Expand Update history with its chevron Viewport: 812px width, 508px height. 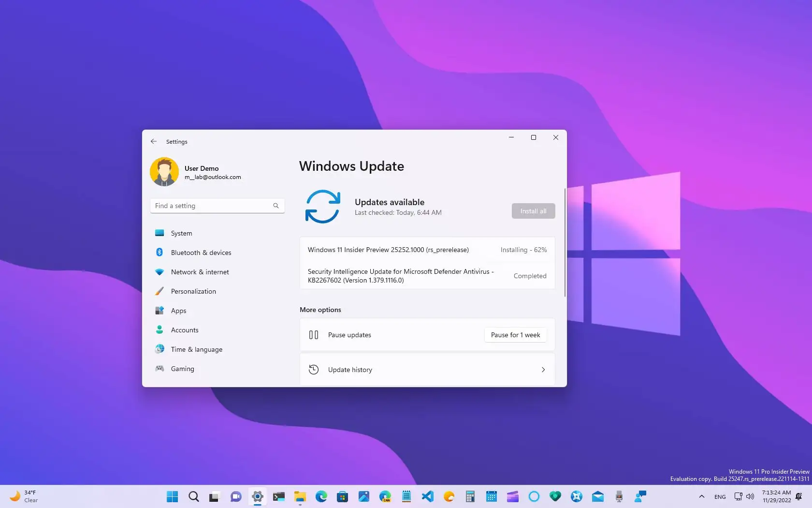pos(543,370)
